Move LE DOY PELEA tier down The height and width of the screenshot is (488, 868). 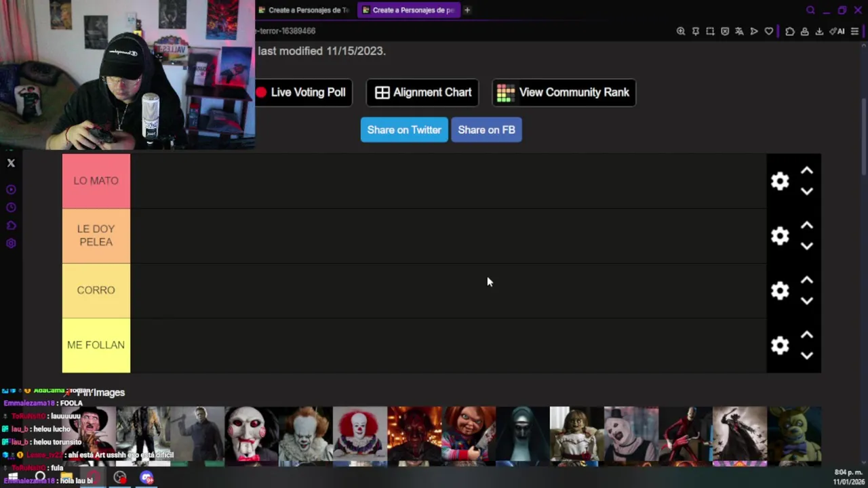(x=807, y=247)
